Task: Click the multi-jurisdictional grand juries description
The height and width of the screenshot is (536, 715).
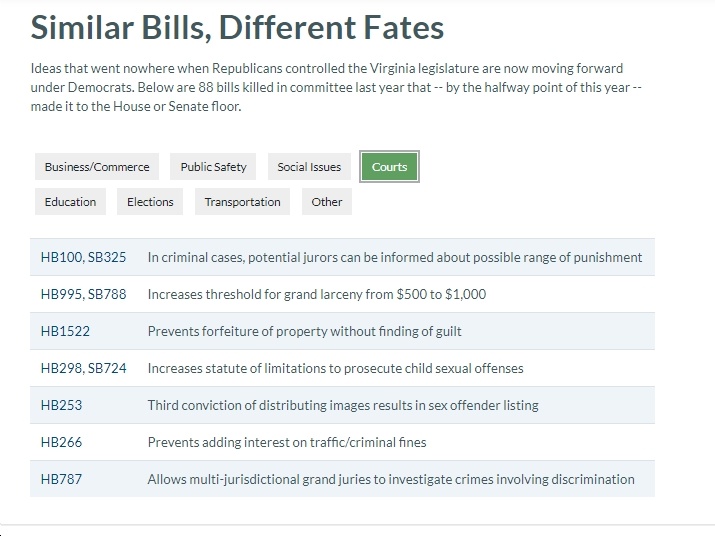Action: [391, 479]
